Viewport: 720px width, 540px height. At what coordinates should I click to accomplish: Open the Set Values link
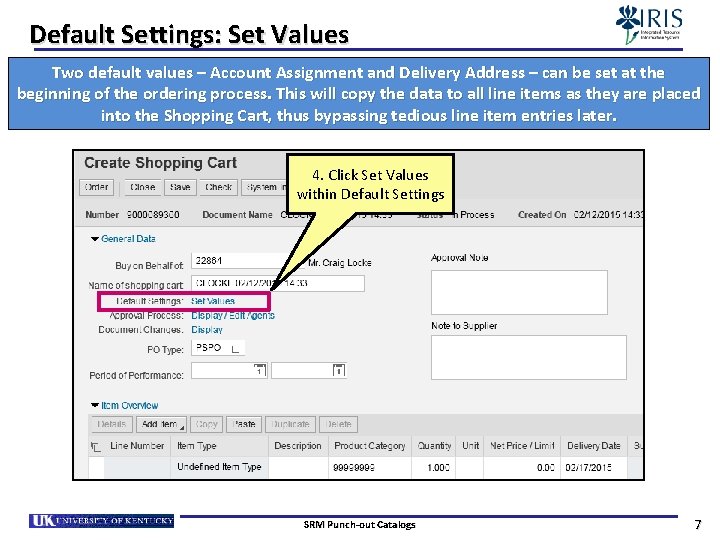[213, 301]
